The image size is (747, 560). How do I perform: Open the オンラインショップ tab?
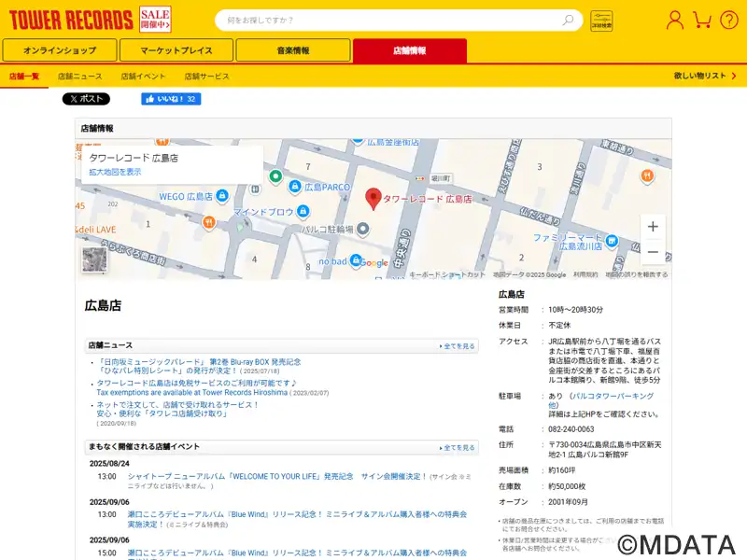(x=60, y=50)
